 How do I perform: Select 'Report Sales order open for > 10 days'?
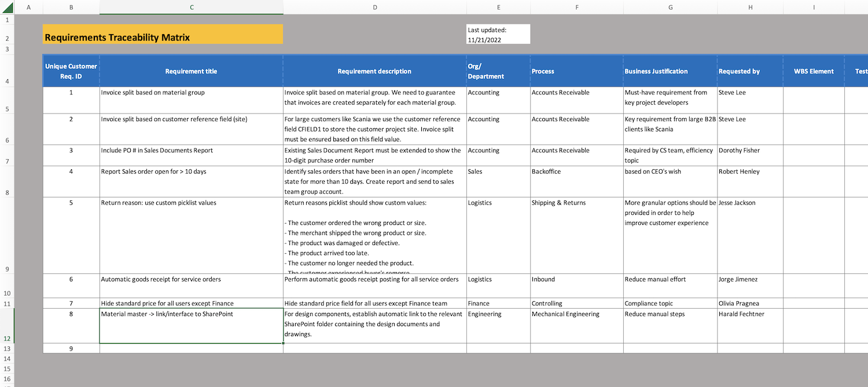(x=192, y=181)
